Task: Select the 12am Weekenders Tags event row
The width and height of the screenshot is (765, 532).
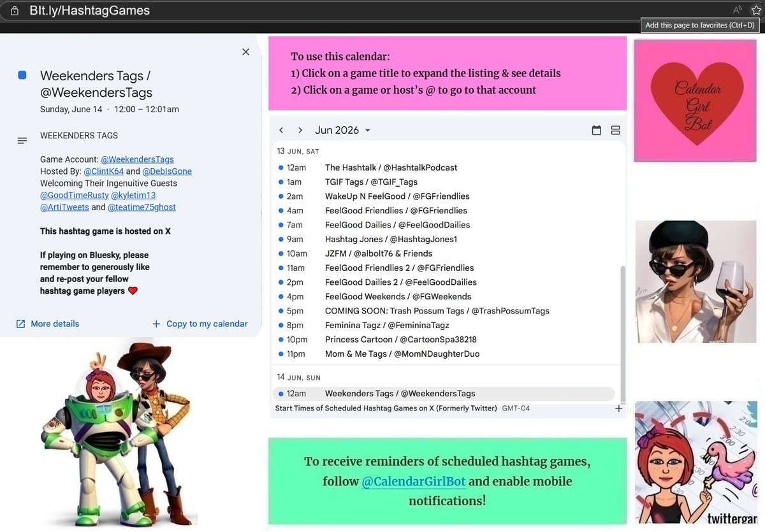Action: point(444,394)
